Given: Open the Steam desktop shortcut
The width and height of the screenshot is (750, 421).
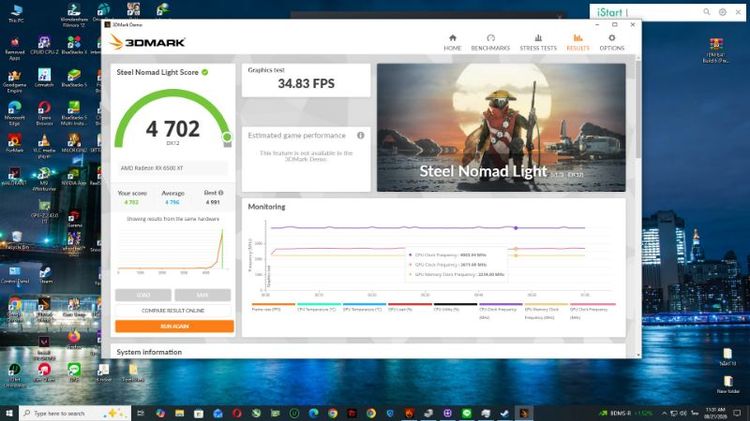Looking at the screenshot, I should (46, 276).
